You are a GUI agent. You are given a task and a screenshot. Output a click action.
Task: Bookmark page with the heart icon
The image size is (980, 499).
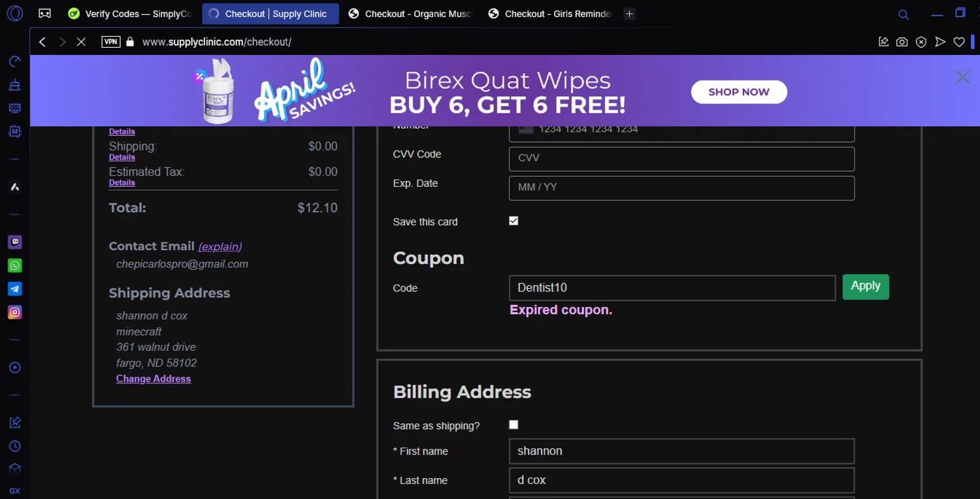[959, 42]
